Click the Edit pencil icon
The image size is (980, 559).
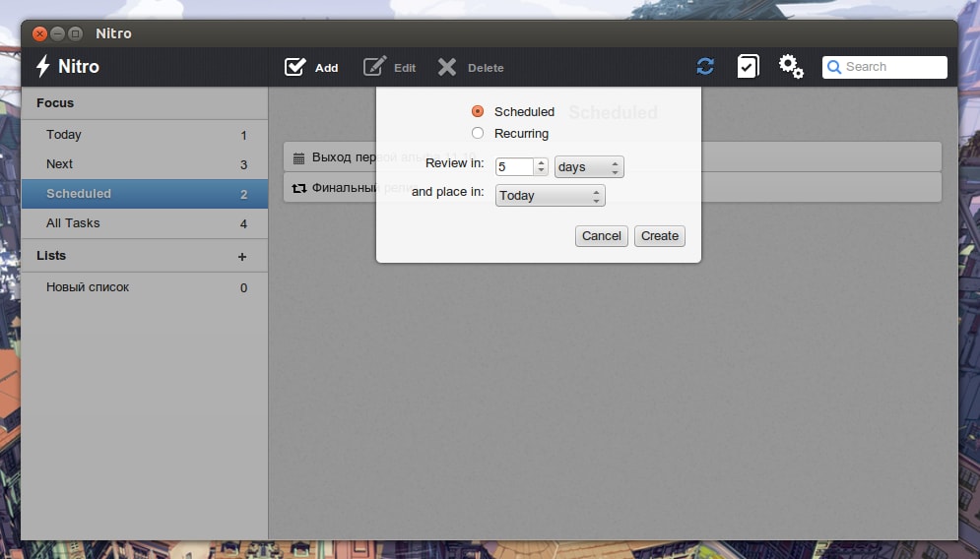(x=375, y=66)
